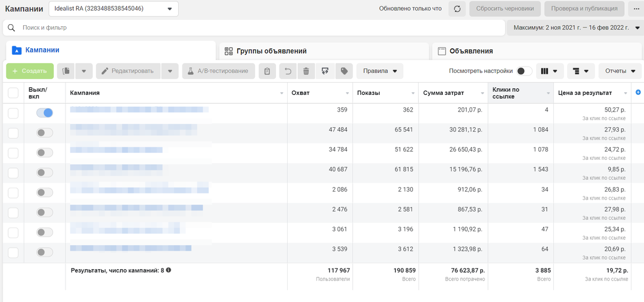644x302 pixels.
Task: Open the Сумма затрат column sort arrow
Action: pyautogui.click(x=483, y=93)
